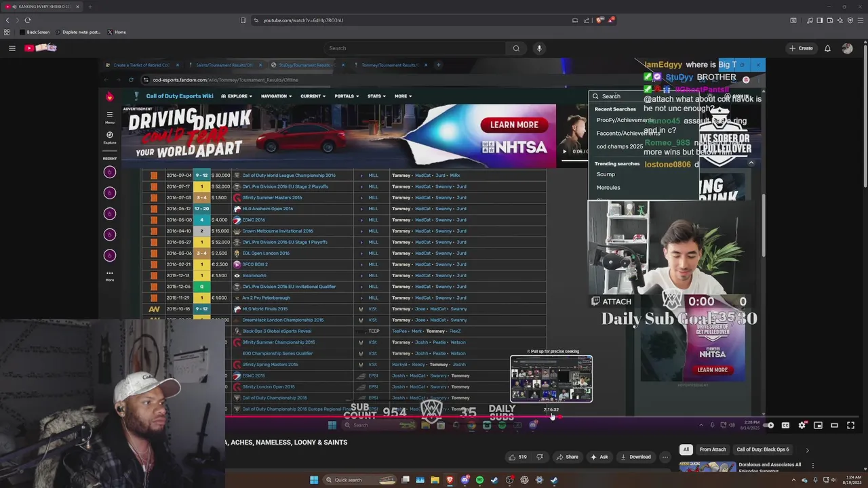Toggle closed captions on the video
The image size is (868, 488).
point(785,425)
